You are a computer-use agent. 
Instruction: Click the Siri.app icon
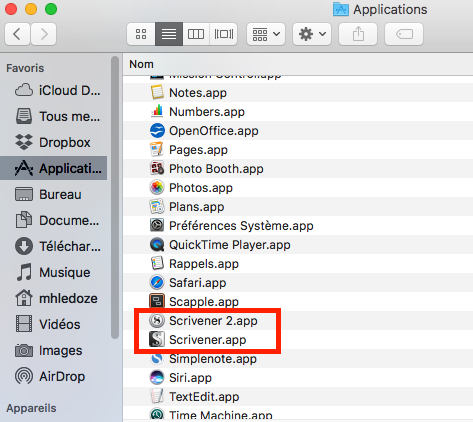[x=157, y=377]
